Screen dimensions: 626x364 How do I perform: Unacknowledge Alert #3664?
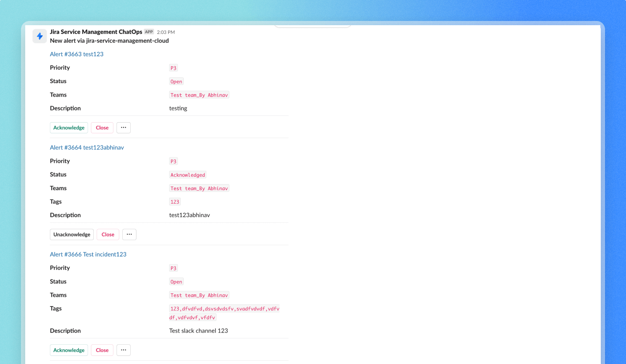pos(71,234)
